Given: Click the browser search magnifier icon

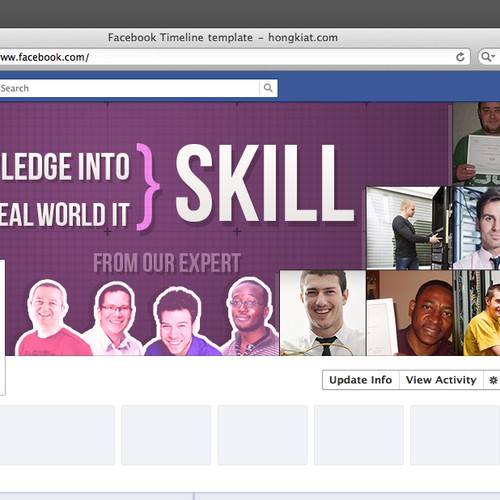Looking at the screenshot, I should pyautogui.click(x=485, y=57).
